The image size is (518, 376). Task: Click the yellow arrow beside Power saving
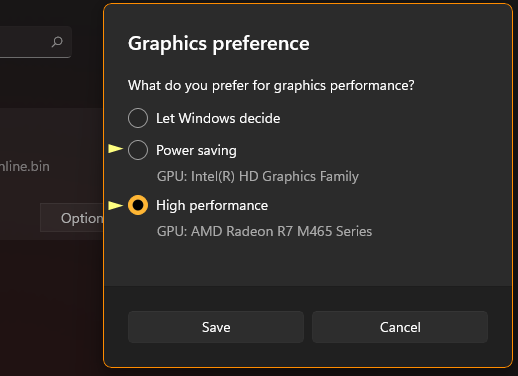point(116,149)
